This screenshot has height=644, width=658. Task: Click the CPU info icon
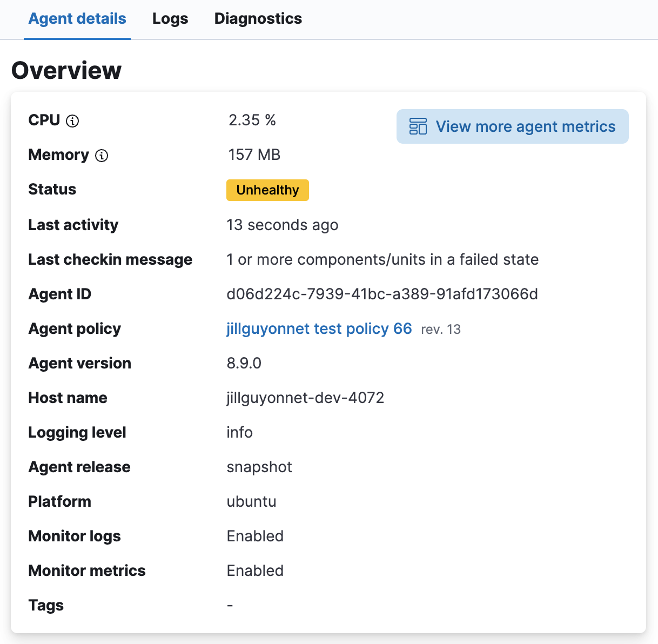(72, 121)
